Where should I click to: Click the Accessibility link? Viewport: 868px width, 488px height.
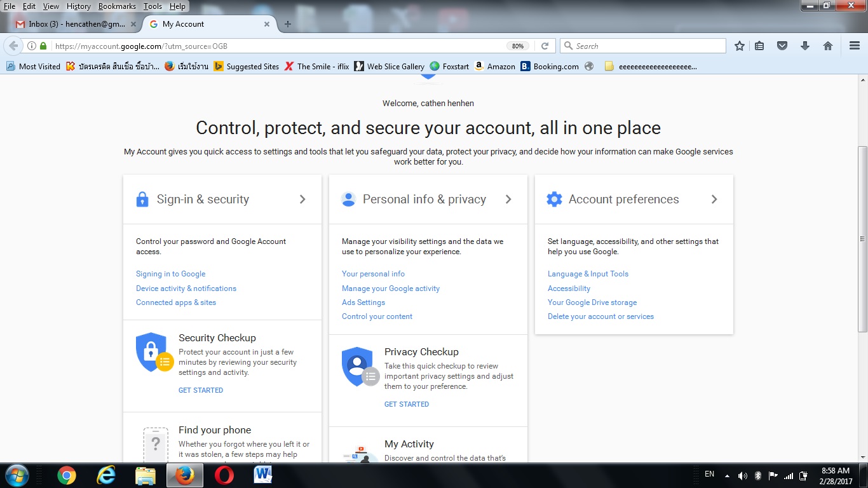tap(569, 288)
